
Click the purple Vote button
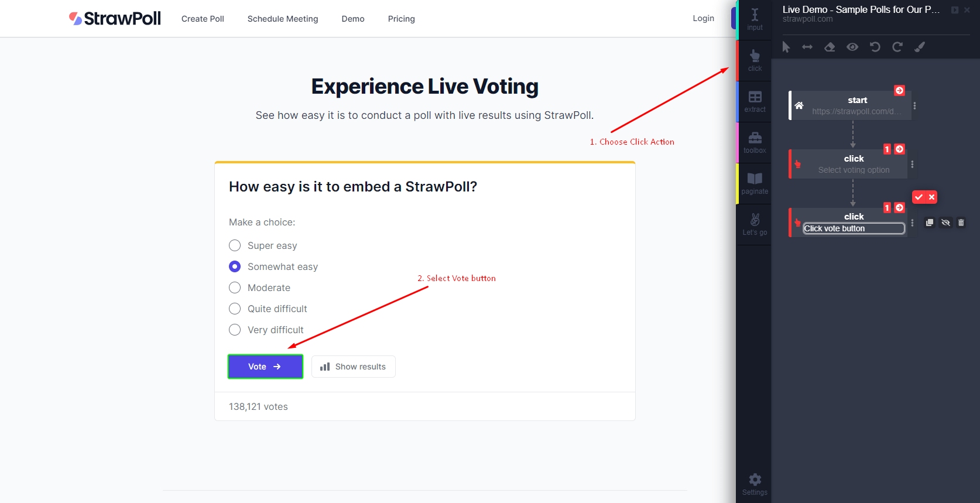point(265,366)
